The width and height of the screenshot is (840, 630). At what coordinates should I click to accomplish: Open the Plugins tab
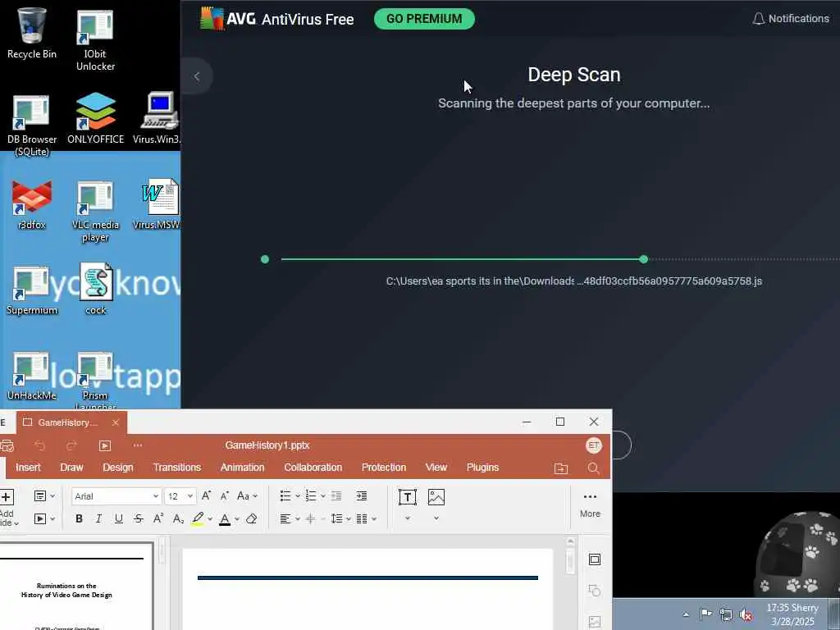click(482, 467)
